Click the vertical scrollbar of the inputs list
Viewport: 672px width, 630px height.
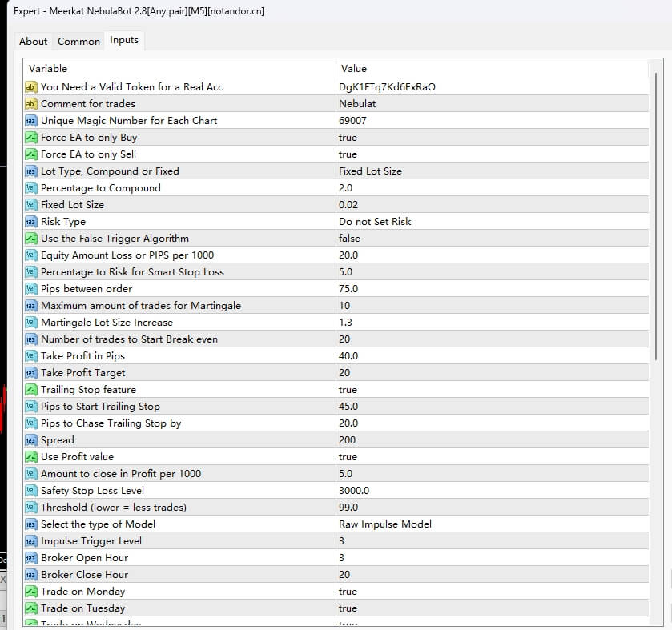click(655, 240)
